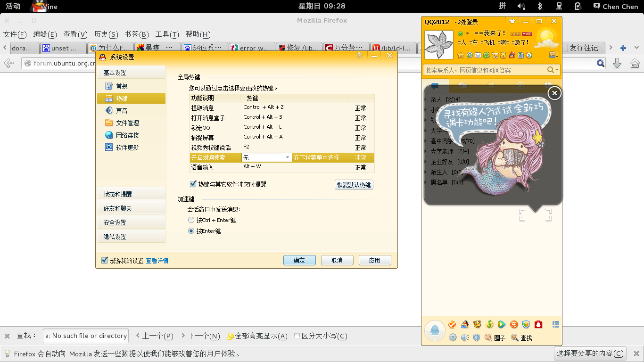Select the Enter key send option
644x362 pixels.
pyautogui.click(x=191, y=231)
